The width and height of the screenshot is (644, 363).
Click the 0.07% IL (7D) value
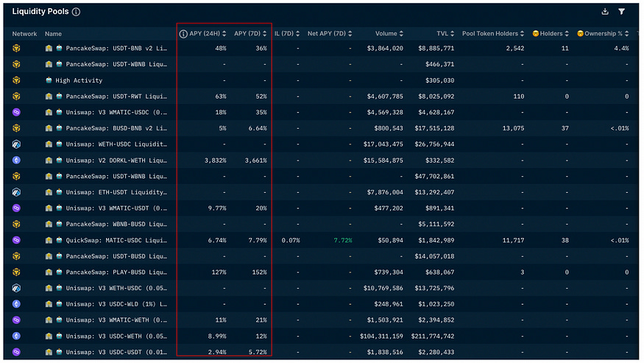pos(291,240)
